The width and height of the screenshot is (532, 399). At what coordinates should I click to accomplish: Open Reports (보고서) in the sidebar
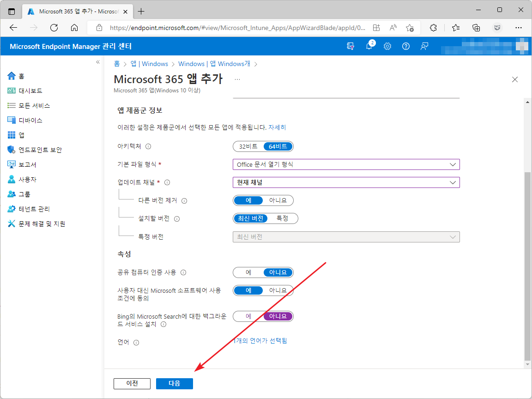pos(22,164)
